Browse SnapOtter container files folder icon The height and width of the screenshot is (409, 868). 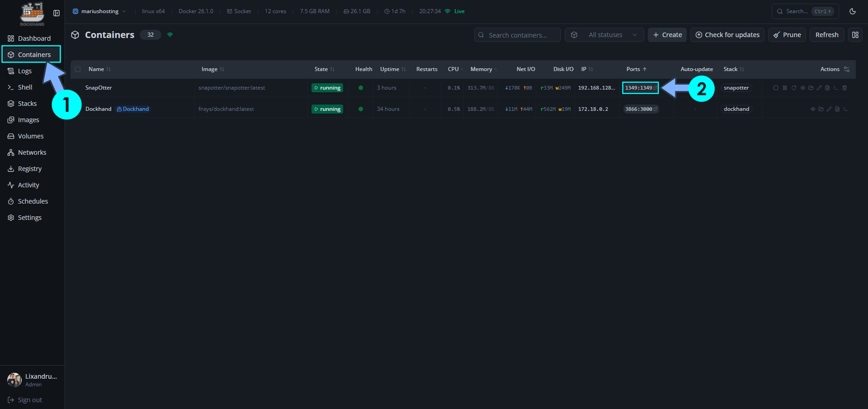point(811,88)
